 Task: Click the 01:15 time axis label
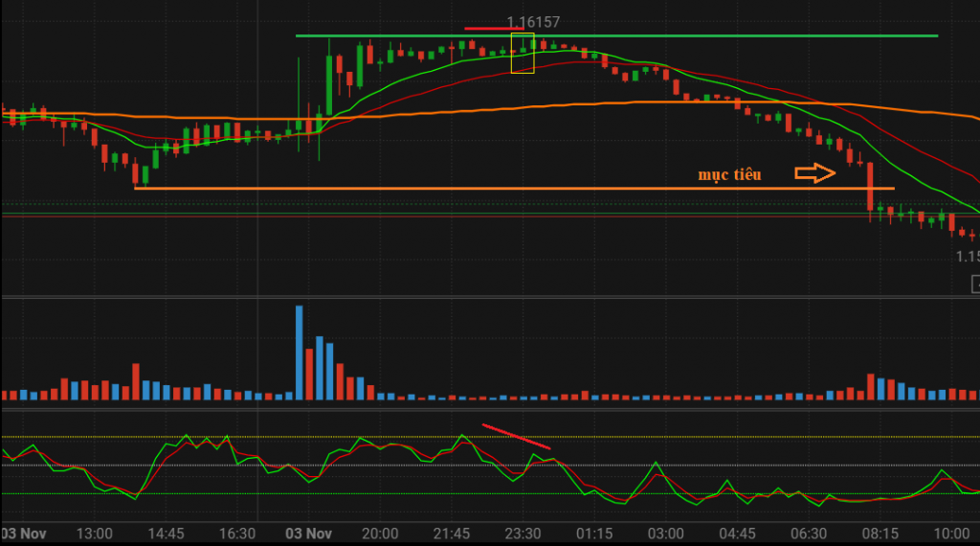(x=593, y=534)
